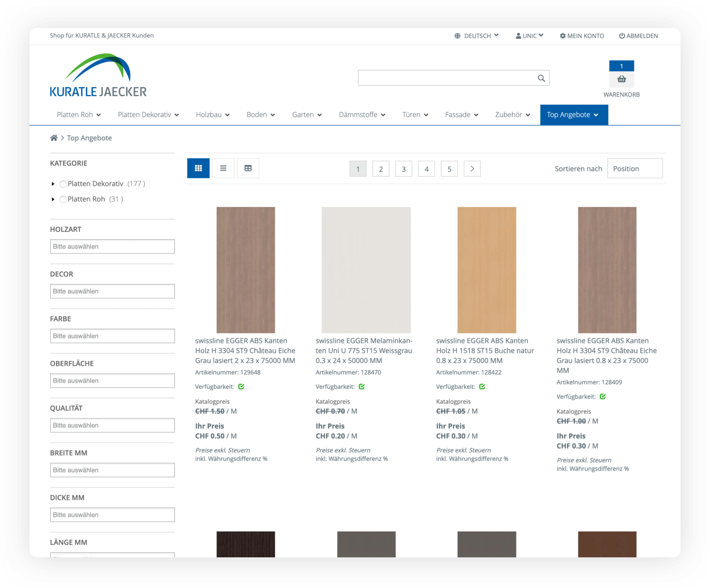Open the Top Angebote menu
710x588 pixels.
tap(574, 115)
